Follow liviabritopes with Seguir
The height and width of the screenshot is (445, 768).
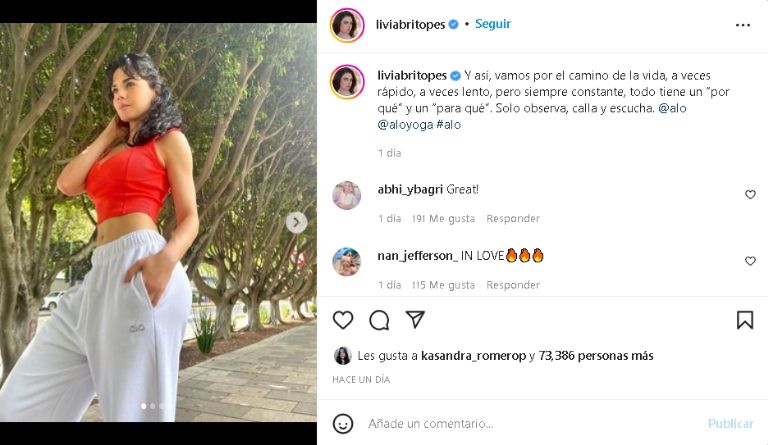pos(493,24)
